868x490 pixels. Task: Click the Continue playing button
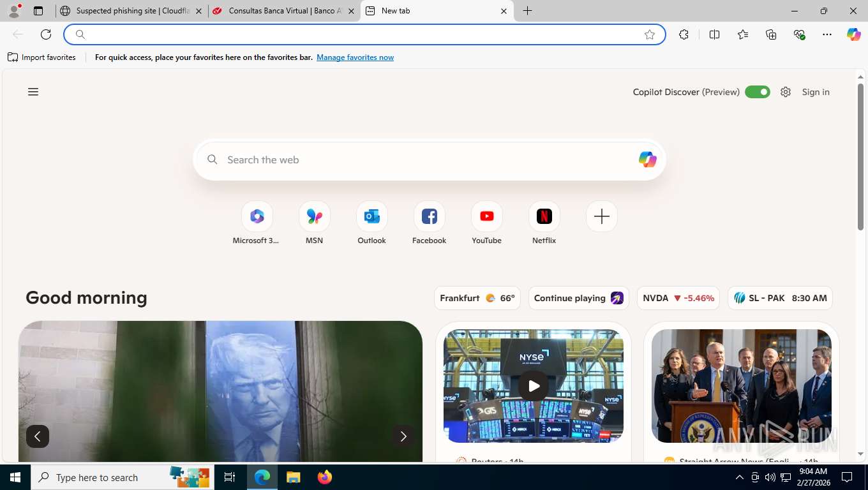point(579,298)
